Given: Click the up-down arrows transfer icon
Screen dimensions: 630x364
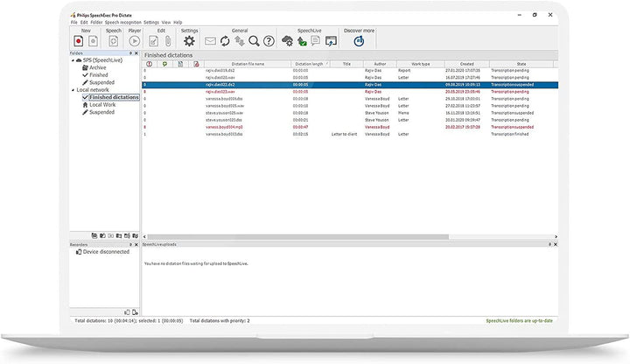Looking at the screenshot, I should pyautogui.click(x=240, y=41).
